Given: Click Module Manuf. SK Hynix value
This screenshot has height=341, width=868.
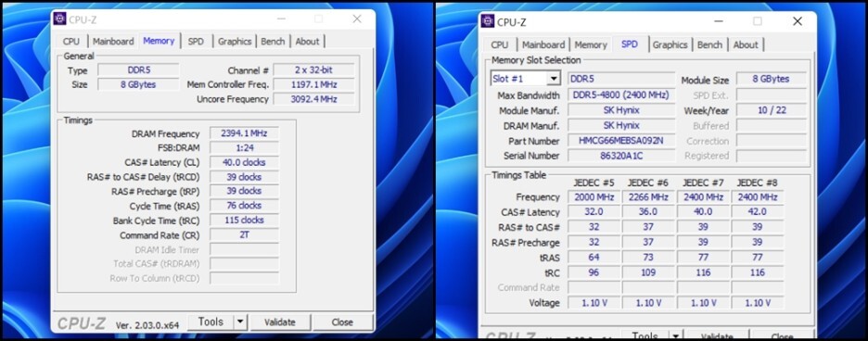Looking at the screenshot, I should [621, 110].
